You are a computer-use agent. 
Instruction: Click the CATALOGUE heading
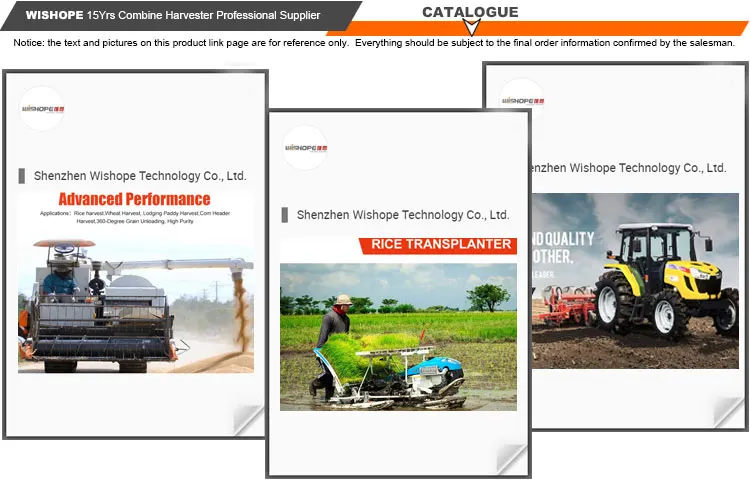click(470, 12)
